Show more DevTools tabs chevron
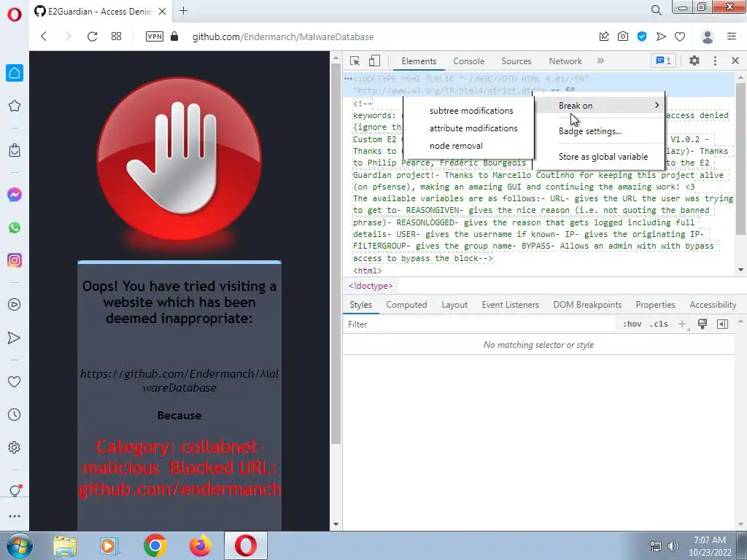747x560 pixels. (600, 61)
